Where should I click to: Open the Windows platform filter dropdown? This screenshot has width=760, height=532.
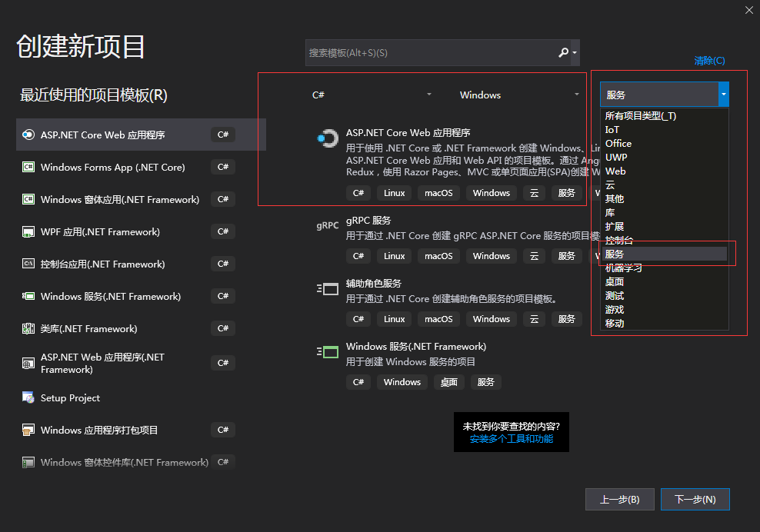(519, 95)
